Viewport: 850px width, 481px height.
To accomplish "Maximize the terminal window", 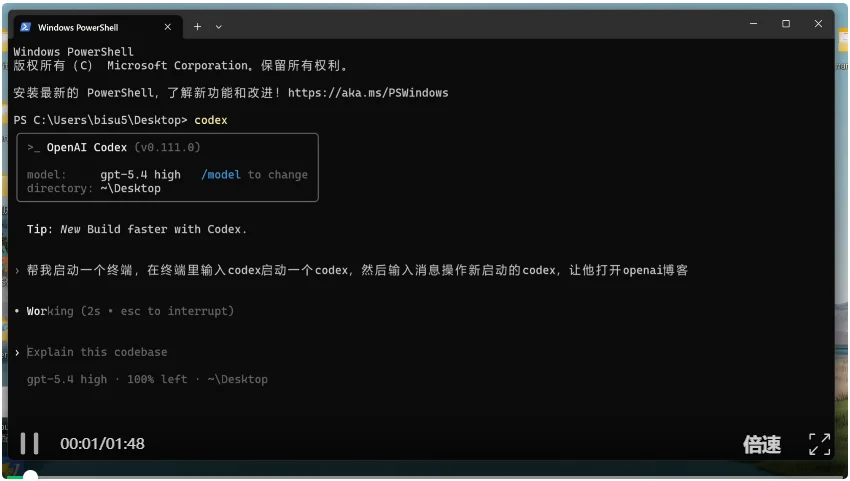I will point(786,24).
